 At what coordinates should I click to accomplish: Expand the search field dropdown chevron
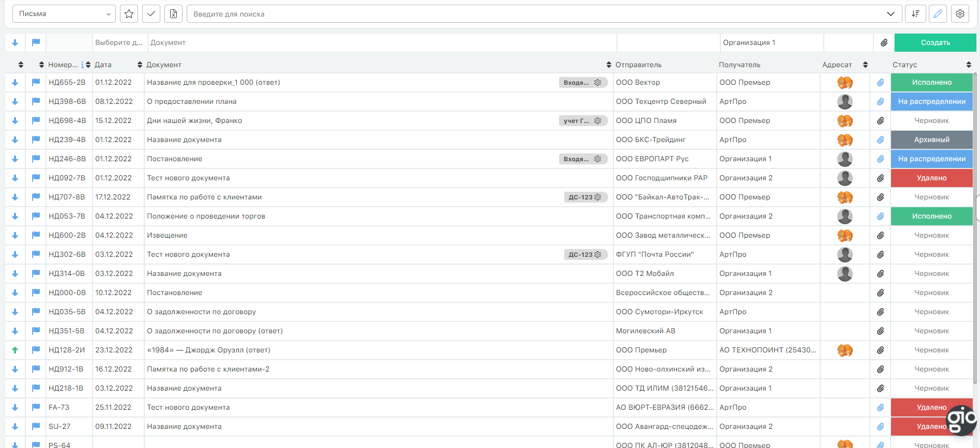coord(891,14)
